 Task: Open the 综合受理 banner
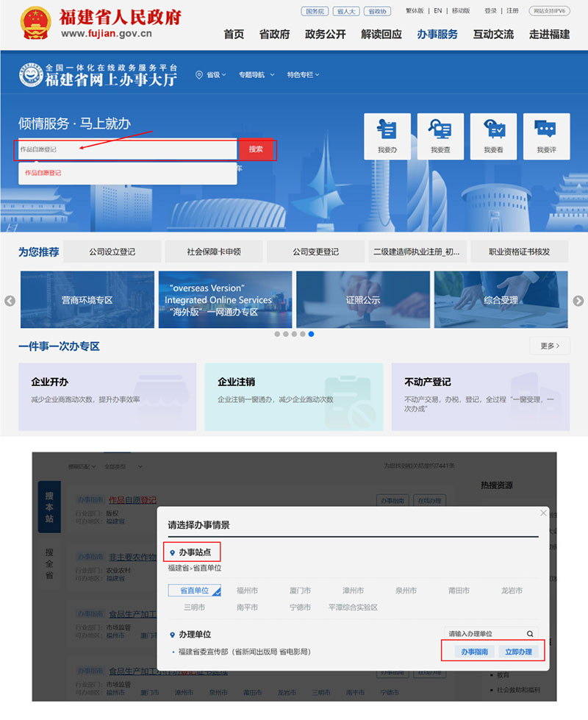(x=501, y=299)
